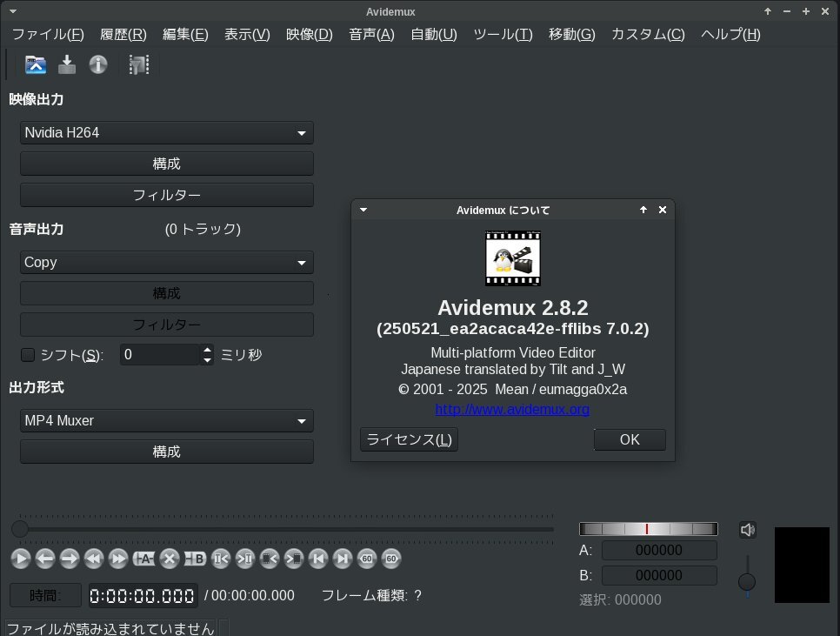This screenshot has width=840, height=636.
Task: Open the ヘルプ(H) menu
Action: pyautogui.click(x=730, y=34)
